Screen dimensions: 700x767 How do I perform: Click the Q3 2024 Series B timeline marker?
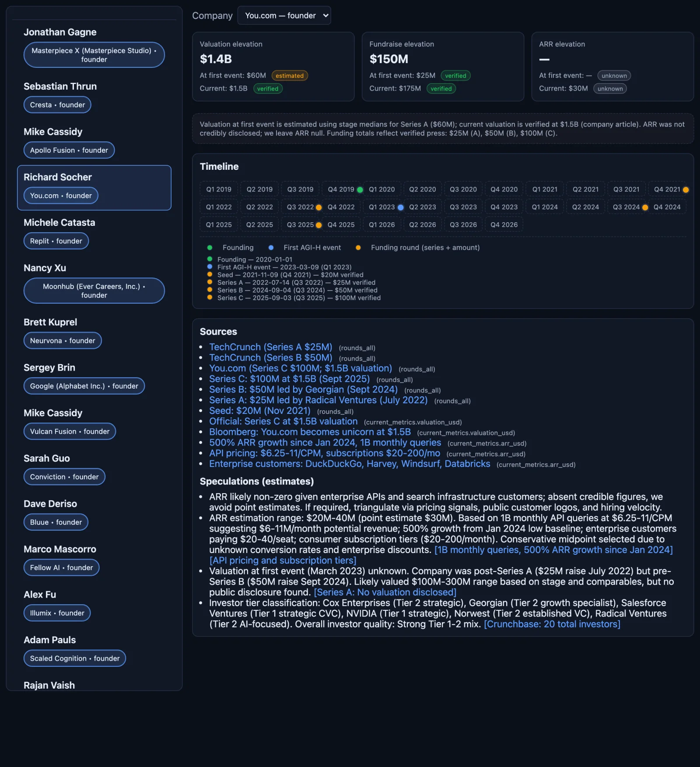(645, 207)
